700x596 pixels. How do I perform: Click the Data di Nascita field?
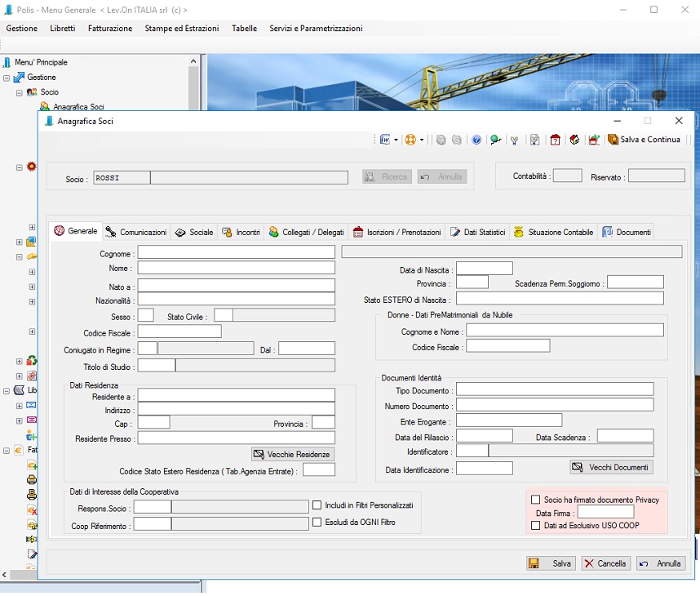[485, 269]
